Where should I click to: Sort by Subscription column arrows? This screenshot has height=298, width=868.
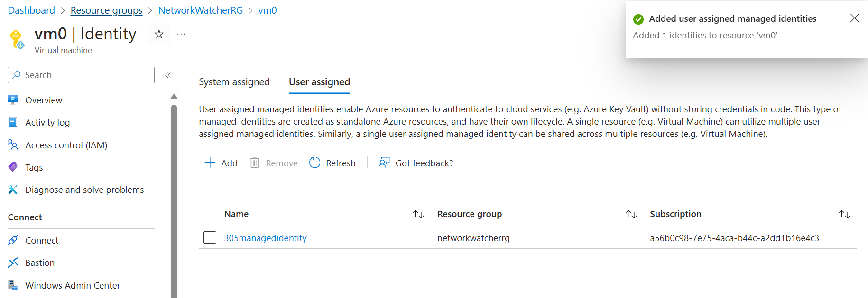click(844, 214)
